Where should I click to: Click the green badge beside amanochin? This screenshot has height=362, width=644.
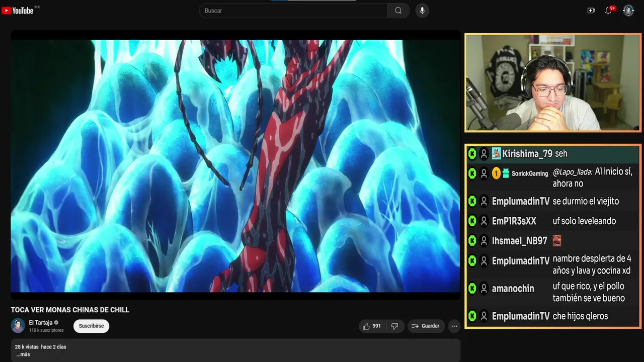[x=472, y=289]
